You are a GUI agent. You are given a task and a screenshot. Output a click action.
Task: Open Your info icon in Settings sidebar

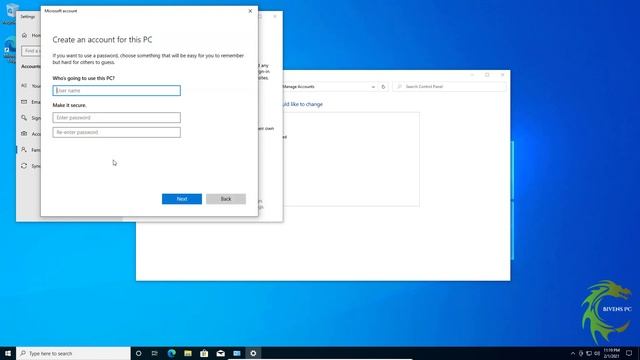tap(24, 86)
